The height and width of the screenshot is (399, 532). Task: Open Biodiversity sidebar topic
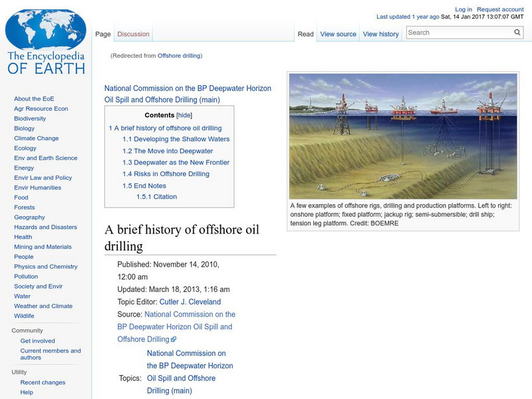(x=30, y=118)
